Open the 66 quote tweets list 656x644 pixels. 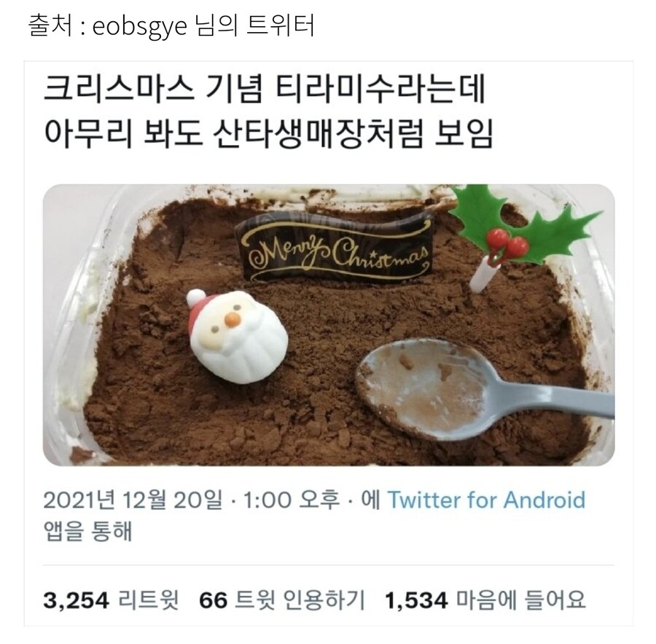(x=281, y=600)
